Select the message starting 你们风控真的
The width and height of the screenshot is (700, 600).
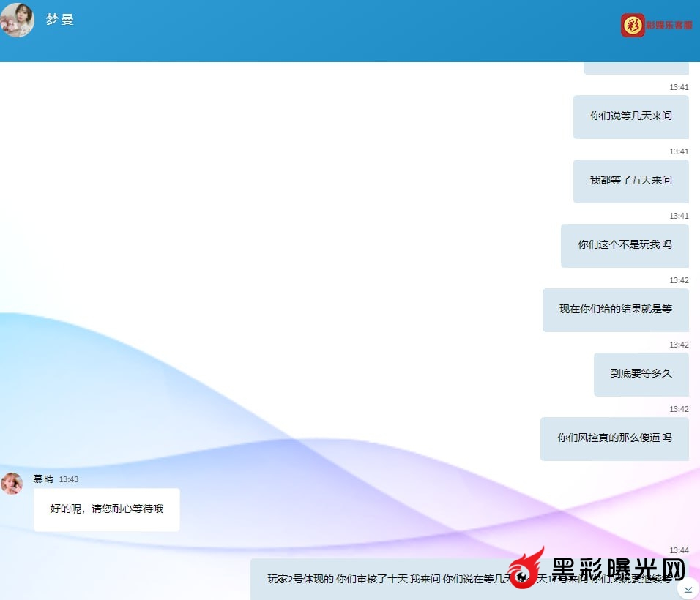[614, 438]
